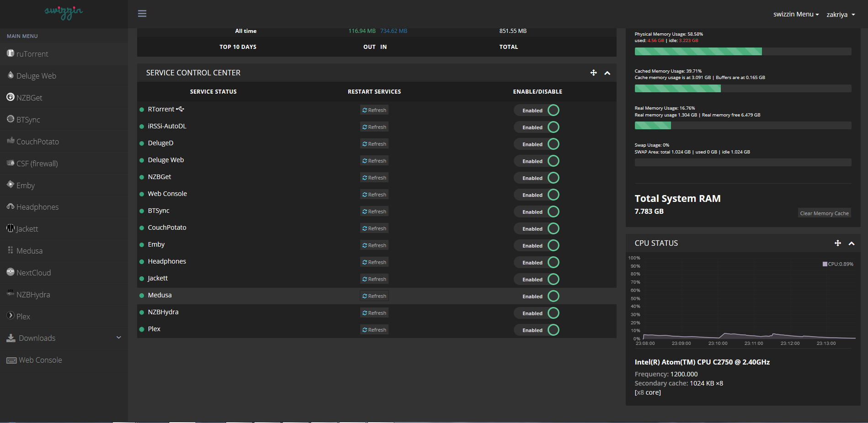Open the zakriya user dropdown
The image size is (868, 423).
pos(840,15)
